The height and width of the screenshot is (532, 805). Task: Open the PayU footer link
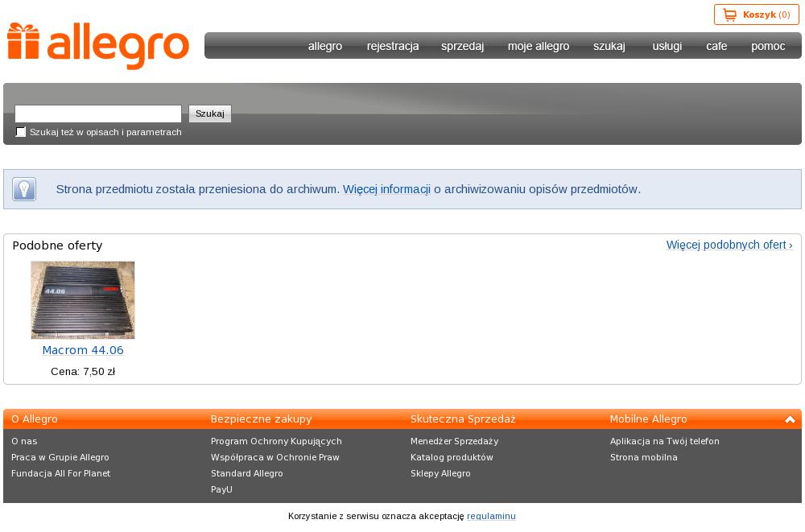(221, 489)
